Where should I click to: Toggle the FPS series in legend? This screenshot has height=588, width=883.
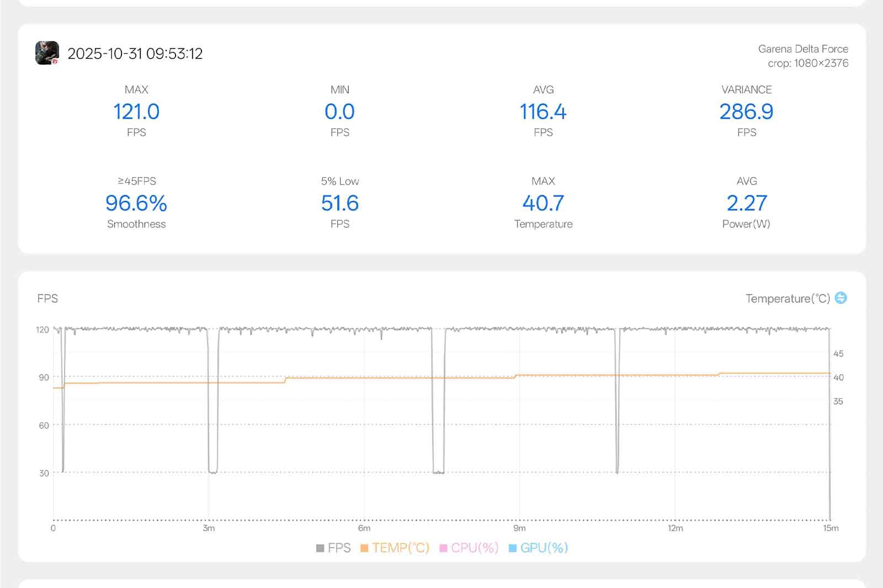point(333,548)
